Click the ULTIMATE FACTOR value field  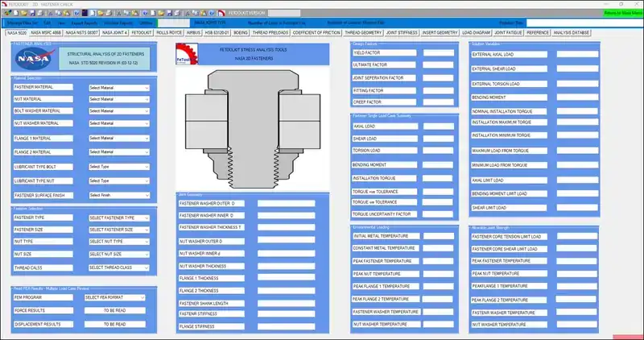coord(439,65)
